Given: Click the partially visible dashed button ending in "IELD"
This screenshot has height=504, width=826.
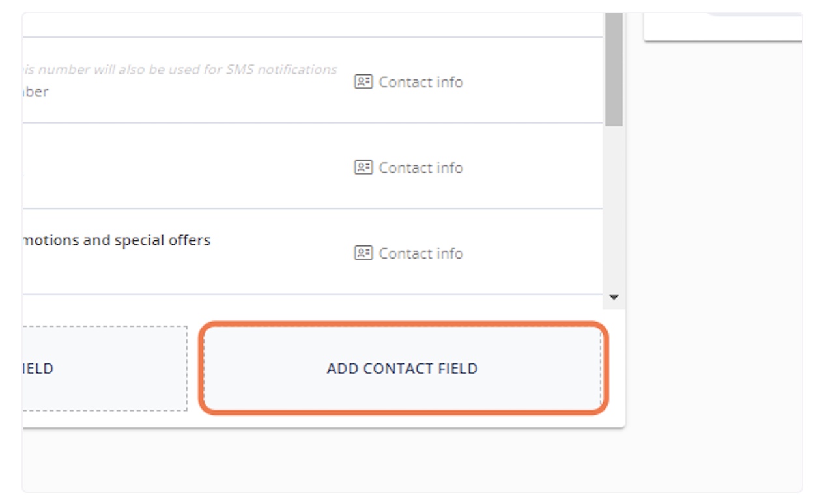Looking at the screenshot, I should 104,369.
